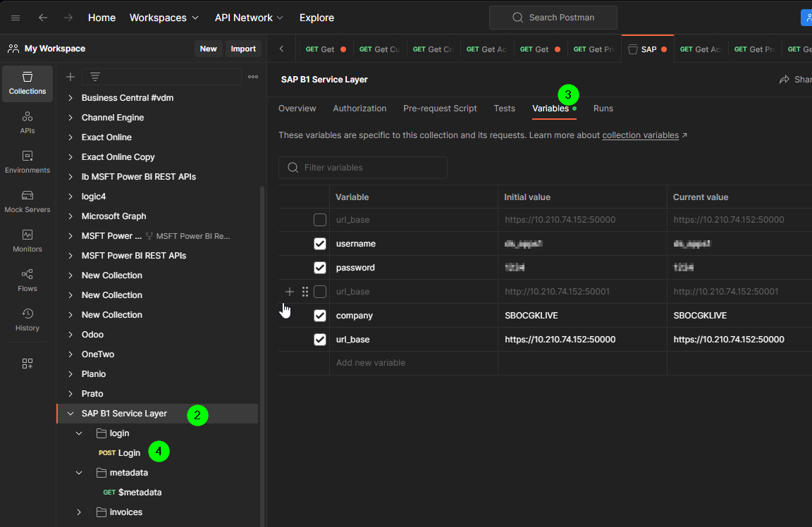Open the Workspaces dropdown
The width and height of the screenshot is (812, 527).
(x=164, y=18)
